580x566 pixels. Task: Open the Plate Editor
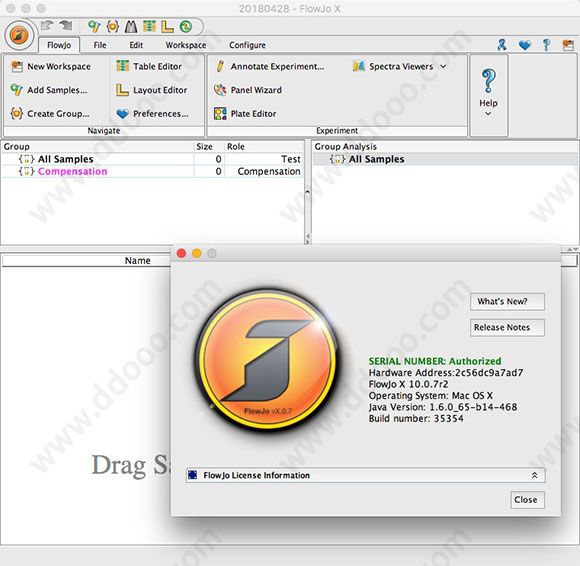[x=245, y=114]
